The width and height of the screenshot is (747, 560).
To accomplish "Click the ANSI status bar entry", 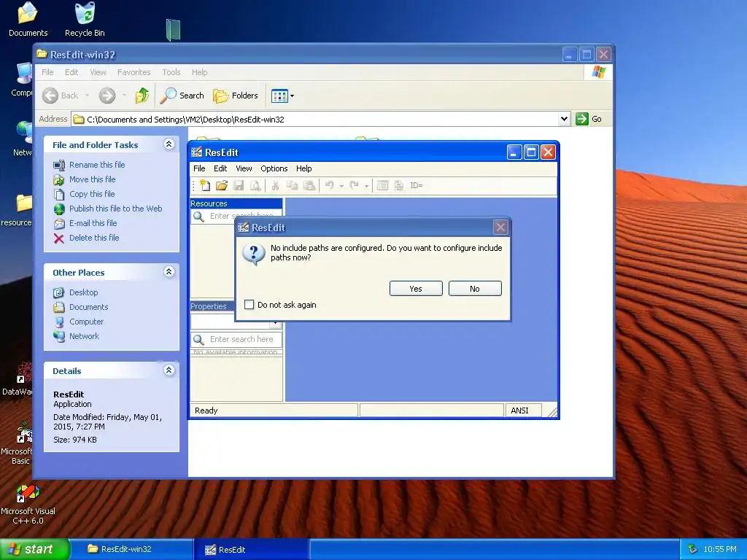I will tap(522, 411).
